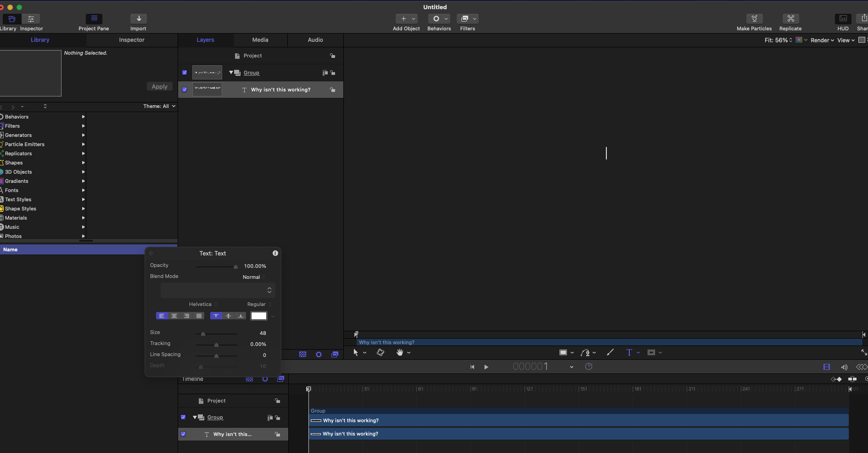Switch to the Media tab
This screenshot has height=453, width=868.
260,40
